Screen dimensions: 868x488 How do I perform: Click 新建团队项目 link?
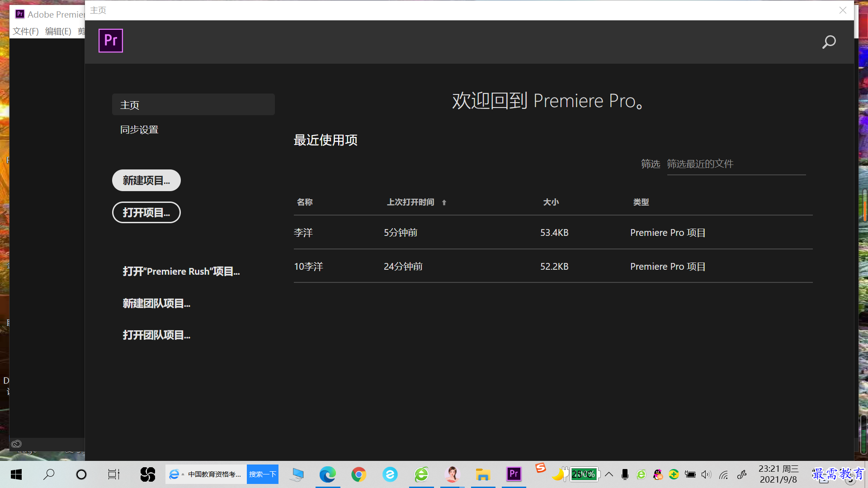tap(156, 303)
